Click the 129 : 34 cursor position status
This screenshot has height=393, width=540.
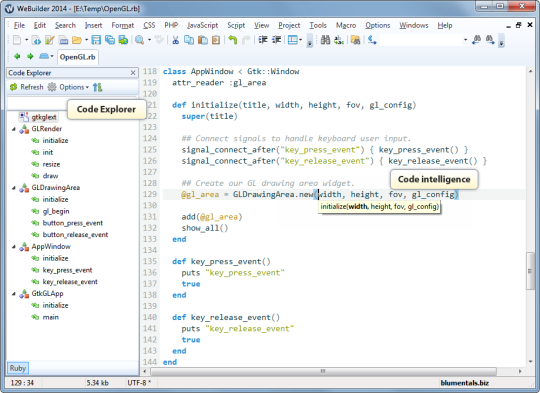22,383
